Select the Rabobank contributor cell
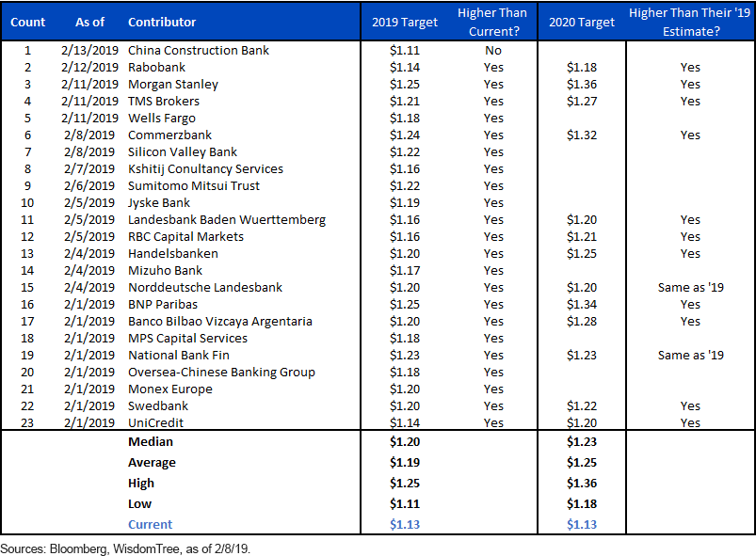This screenshot has height=556, width=756. [156, 68]
